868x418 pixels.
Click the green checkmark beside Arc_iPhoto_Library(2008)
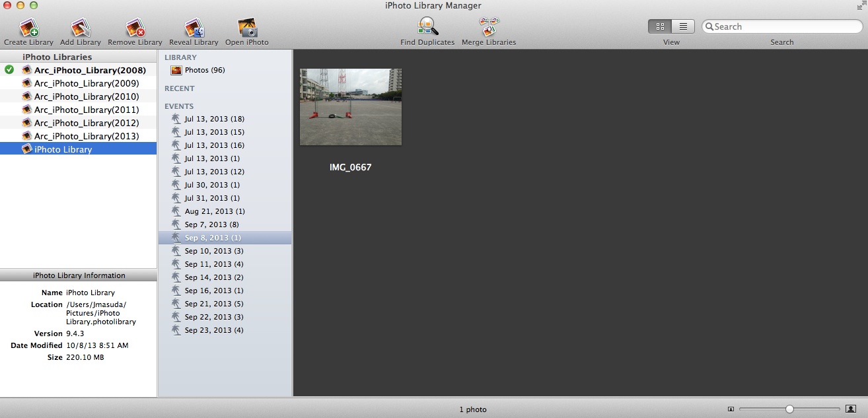9,69
